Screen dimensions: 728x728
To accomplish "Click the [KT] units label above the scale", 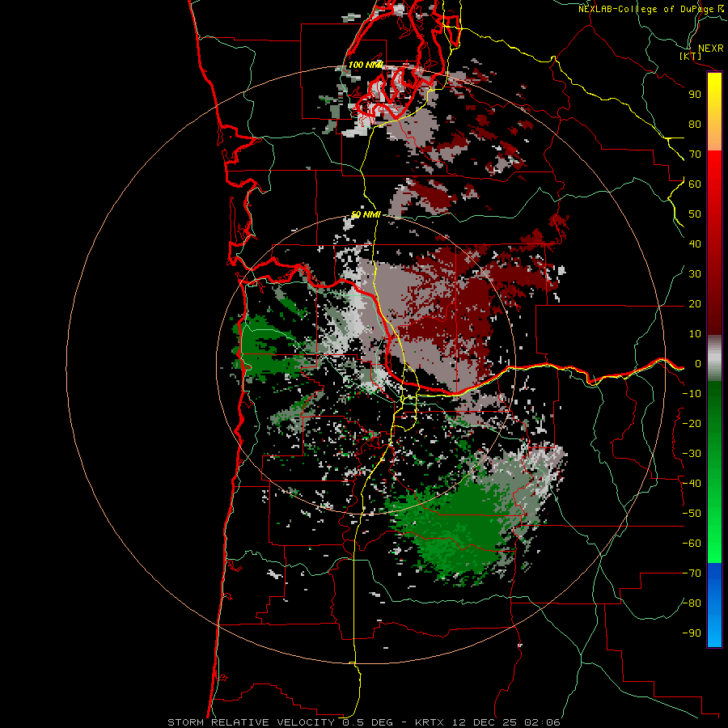I will pyautogui.click(x=691, y=56).
